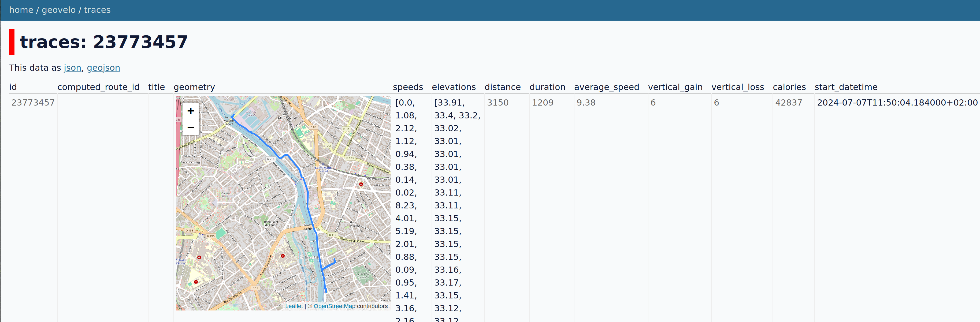980x322 pixels.
Task: Click the D 215 road shield
Action: coord(270,159)
